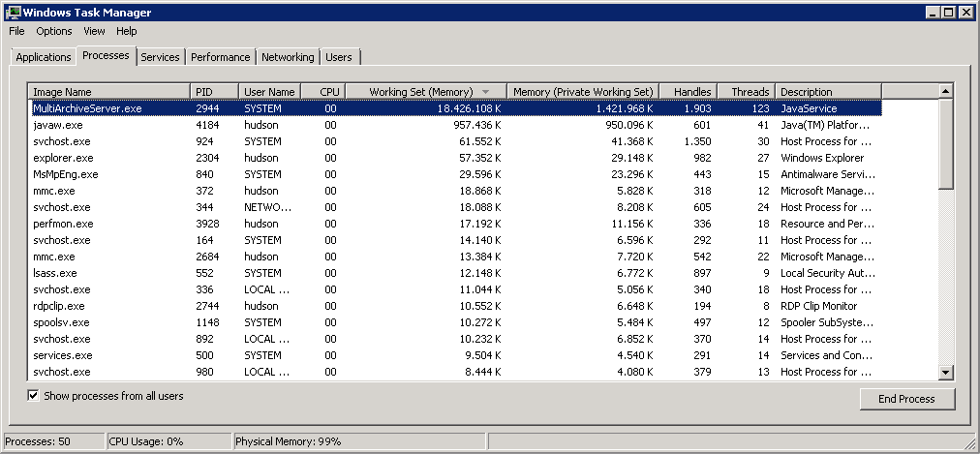Screen dimensions: 980x454
Task: Sort by CPU column header
Action: click(x=323, y=91)
